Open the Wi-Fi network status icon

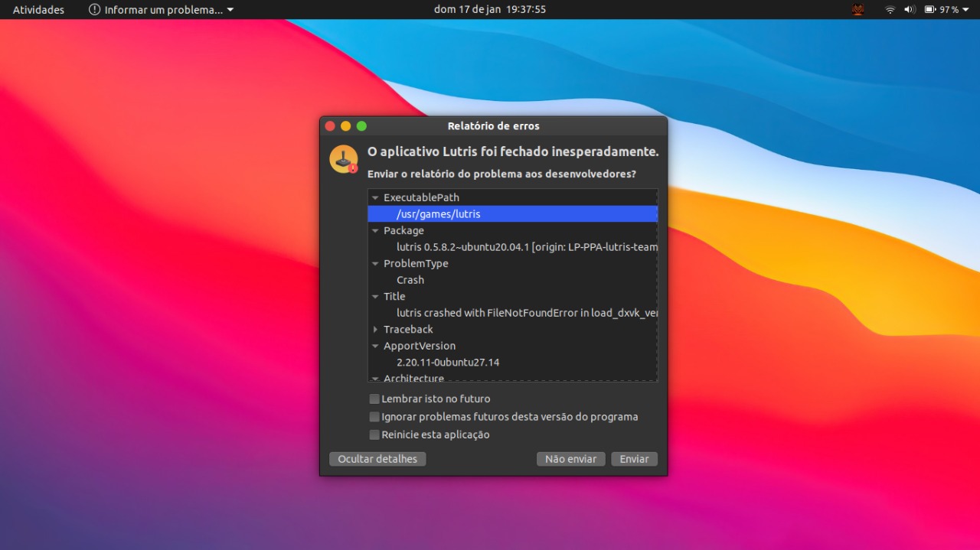pyautogui.click(x=890, y=10)
